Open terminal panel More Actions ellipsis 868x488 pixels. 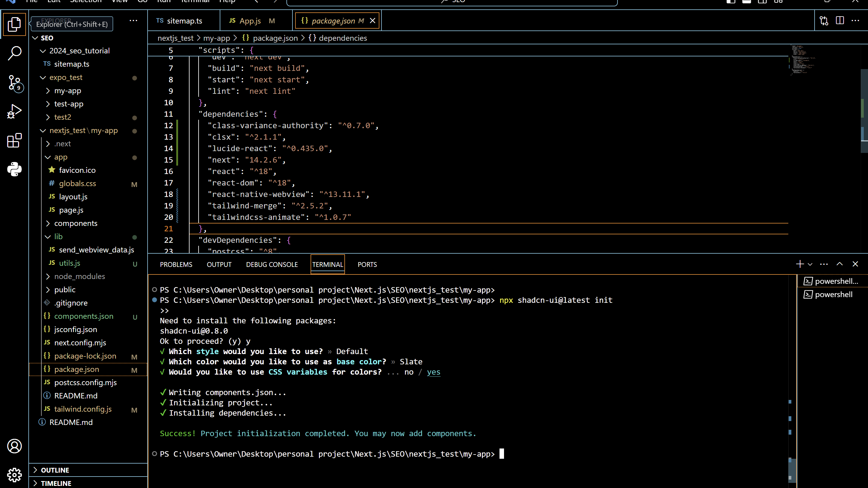pos(824,265)
